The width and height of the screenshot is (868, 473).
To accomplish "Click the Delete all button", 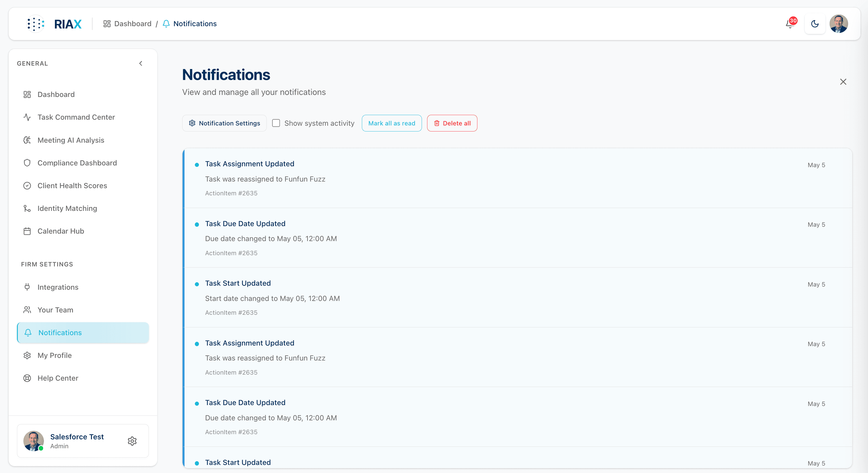I will (452, 123).
